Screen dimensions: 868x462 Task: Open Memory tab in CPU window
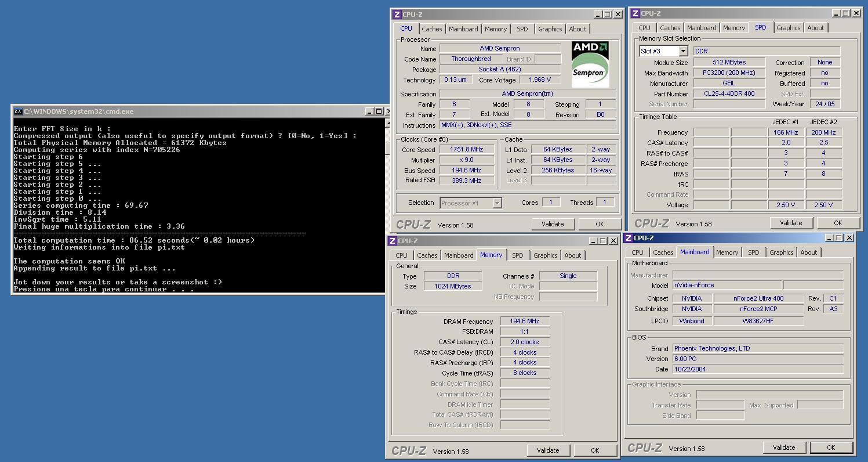point(496,29)
